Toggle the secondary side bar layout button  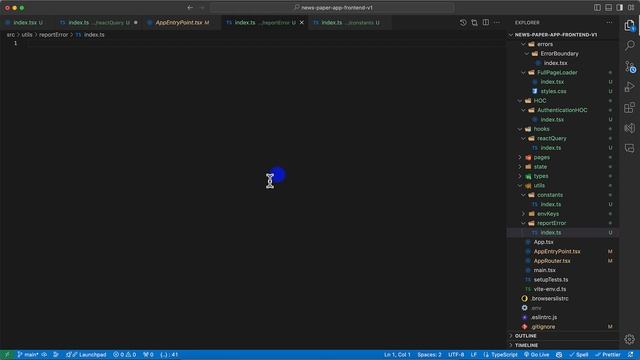point(620,7)
